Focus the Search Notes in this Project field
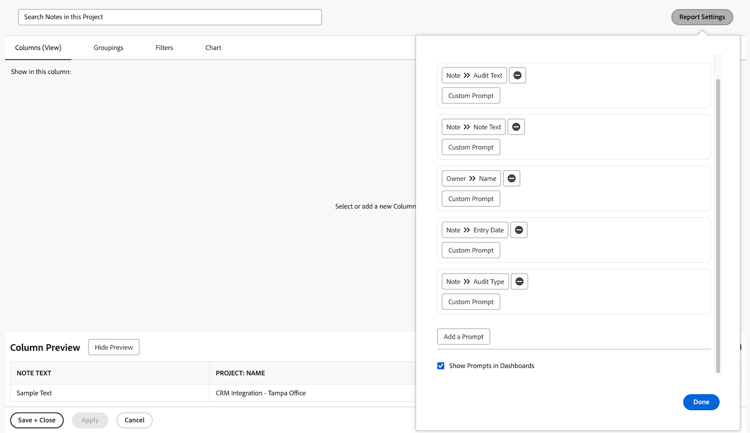The width and height of the screenshot is (750, 433). coord(170,17)
